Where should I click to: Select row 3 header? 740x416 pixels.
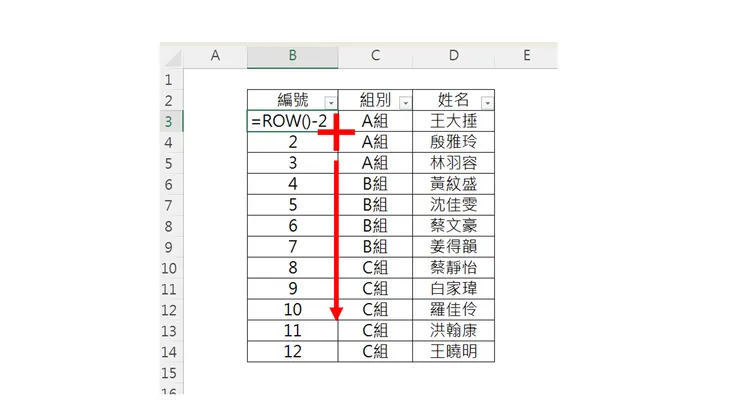pyautogui.click(x=171, y=121)
